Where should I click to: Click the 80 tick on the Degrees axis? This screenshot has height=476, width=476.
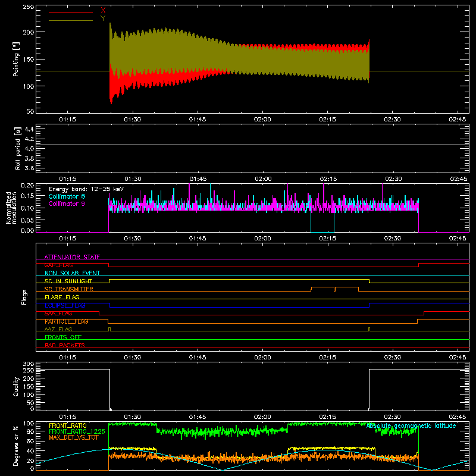pos(30,431)
